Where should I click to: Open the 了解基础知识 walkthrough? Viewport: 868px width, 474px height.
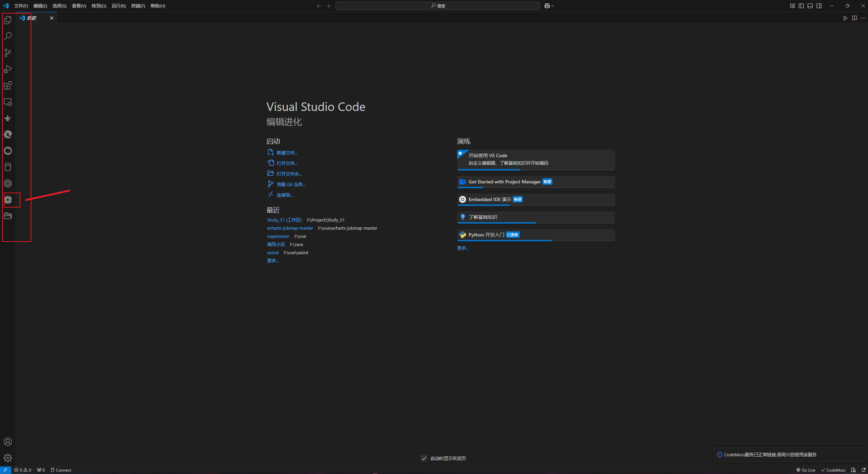click(536, 217)
